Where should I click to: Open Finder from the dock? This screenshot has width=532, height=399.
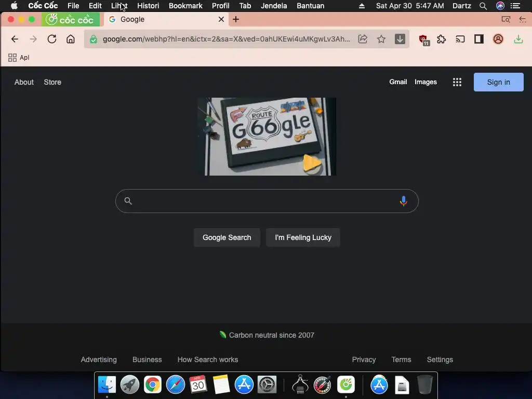tap(107, 385)
